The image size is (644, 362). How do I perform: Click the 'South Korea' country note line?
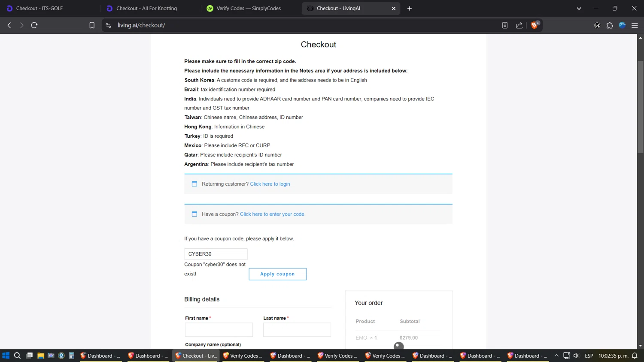point(276,80)
